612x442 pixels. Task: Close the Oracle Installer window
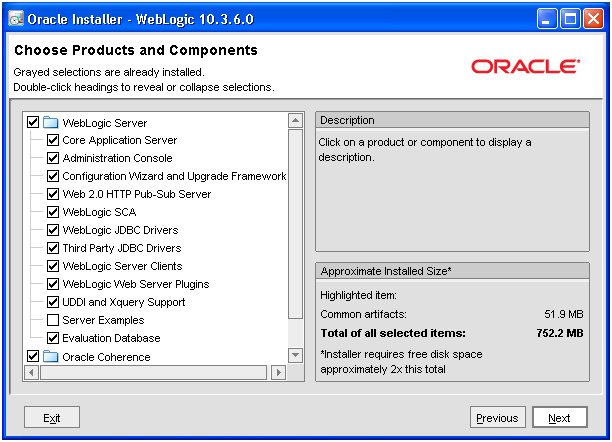click(x=593, y=19)
